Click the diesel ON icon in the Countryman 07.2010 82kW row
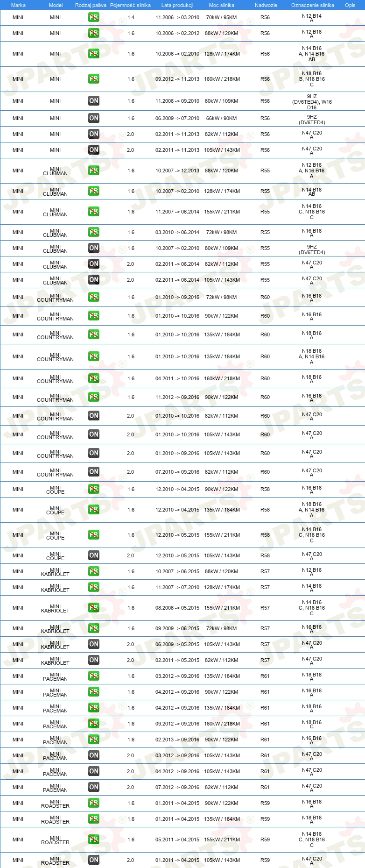The width and height of the screenshot is (365, 868). (x=94, y=472)
